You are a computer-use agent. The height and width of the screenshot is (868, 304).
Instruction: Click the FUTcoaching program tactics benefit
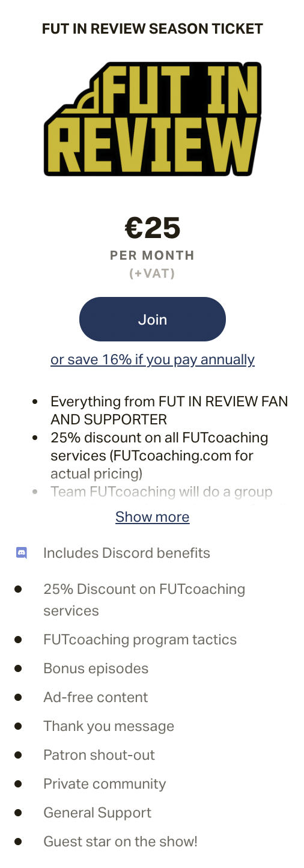point(140,640)
